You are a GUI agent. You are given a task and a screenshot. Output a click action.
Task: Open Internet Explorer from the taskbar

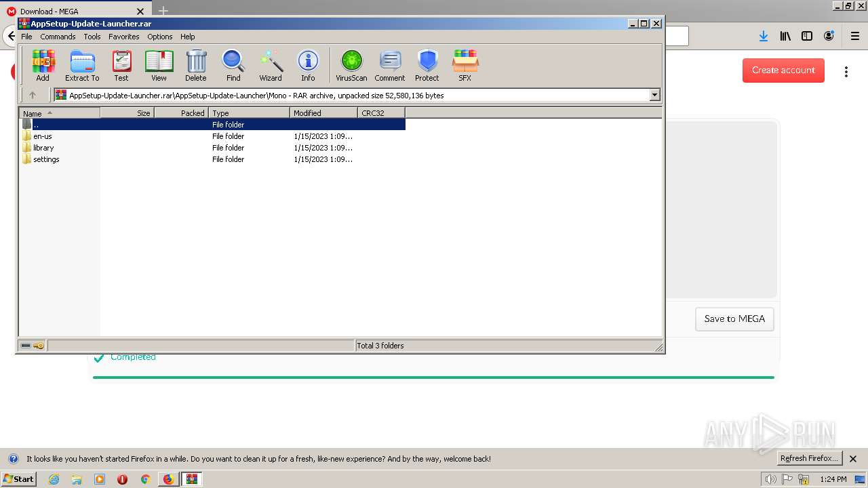pyautogui.click(x=54, y=479)
